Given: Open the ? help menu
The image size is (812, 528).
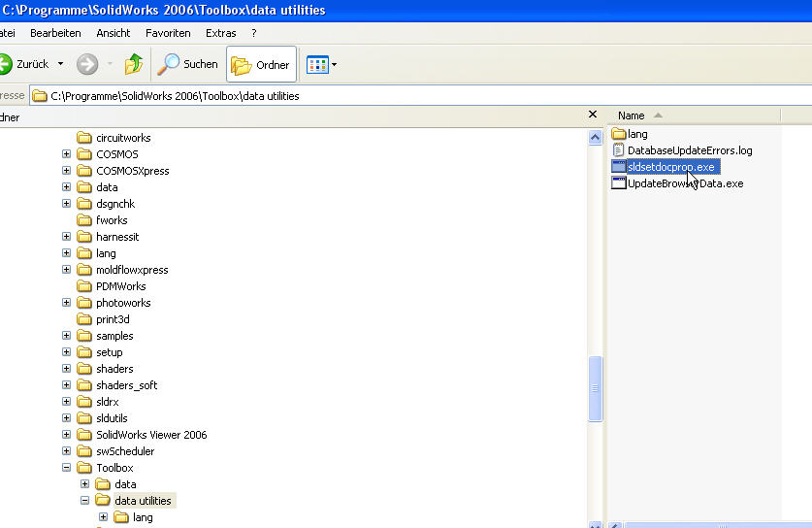Looking at the screenshot, I should coord(254,33).
